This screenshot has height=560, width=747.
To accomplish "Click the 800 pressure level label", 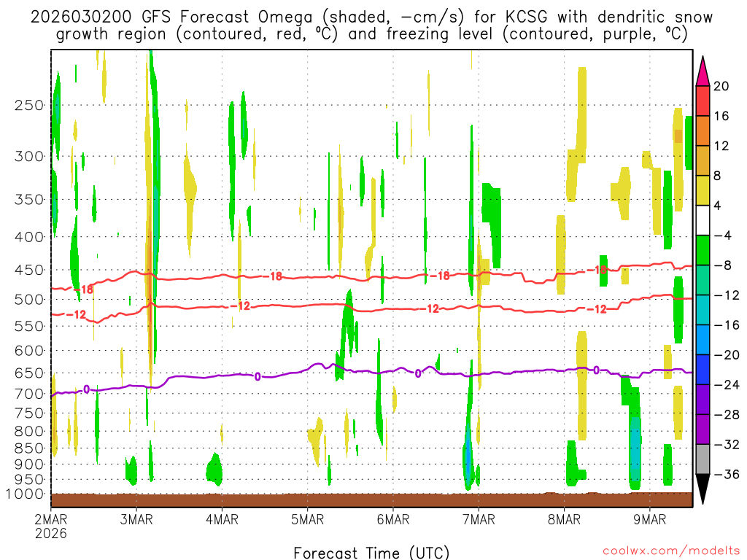I will (x=29, y=431).
